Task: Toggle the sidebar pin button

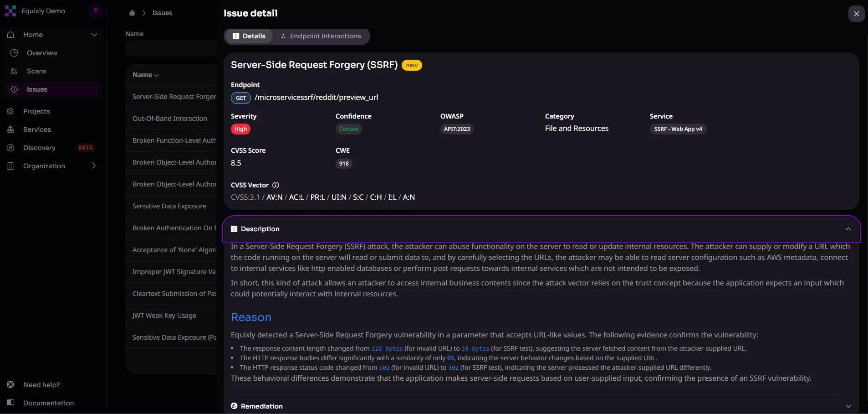Action: pos(95,10)
